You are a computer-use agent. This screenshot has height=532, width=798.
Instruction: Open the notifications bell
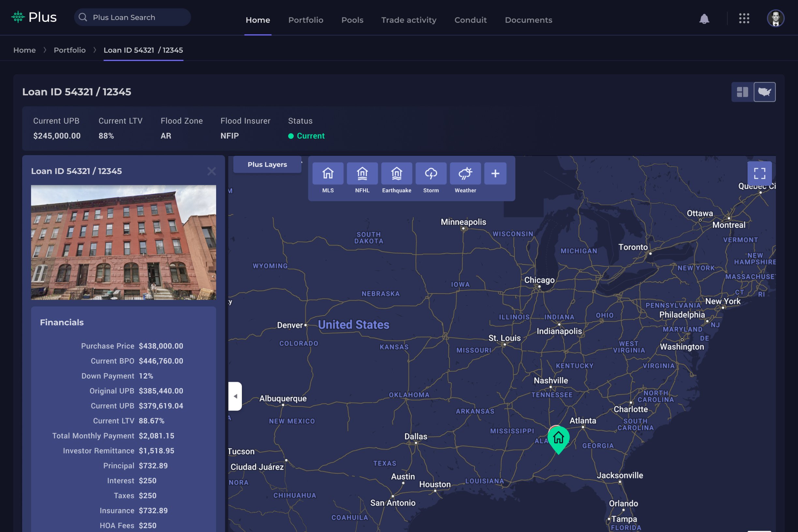click(x=704, y=19)
